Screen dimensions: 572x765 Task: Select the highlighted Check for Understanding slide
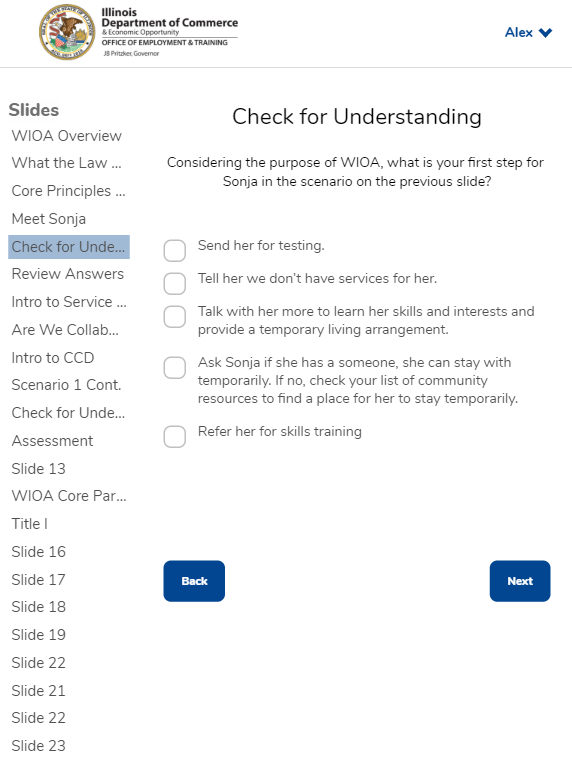click(69, 247)
